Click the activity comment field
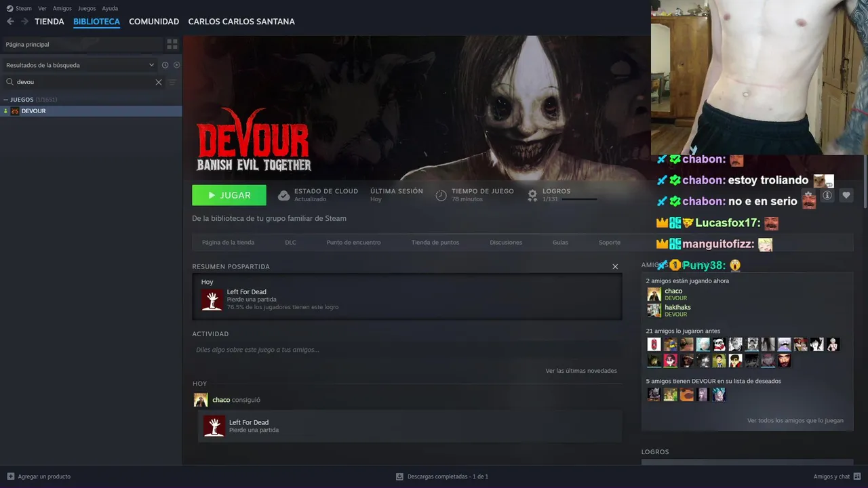This screenshot has width=868, height=488. 407,350
